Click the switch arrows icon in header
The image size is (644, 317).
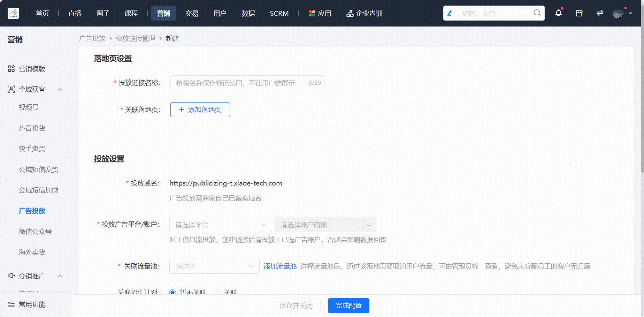click(x=600, y=13)
